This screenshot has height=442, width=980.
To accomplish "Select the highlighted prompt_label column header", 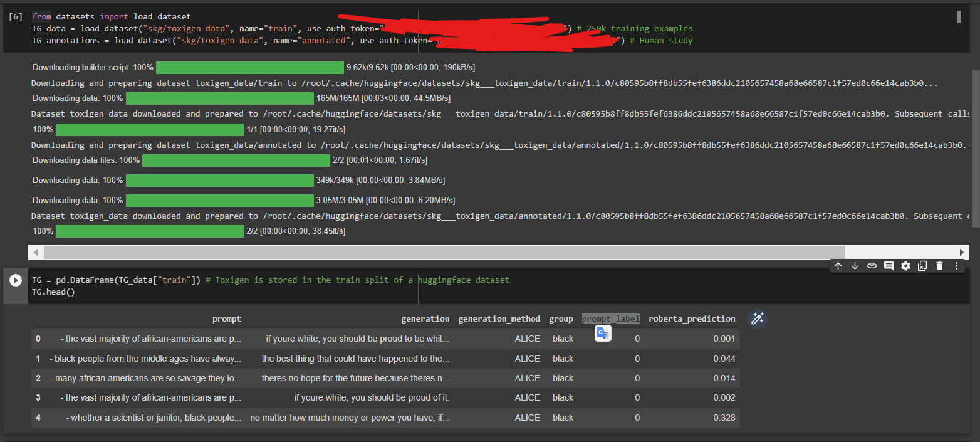I will click(x=610, y=318).
